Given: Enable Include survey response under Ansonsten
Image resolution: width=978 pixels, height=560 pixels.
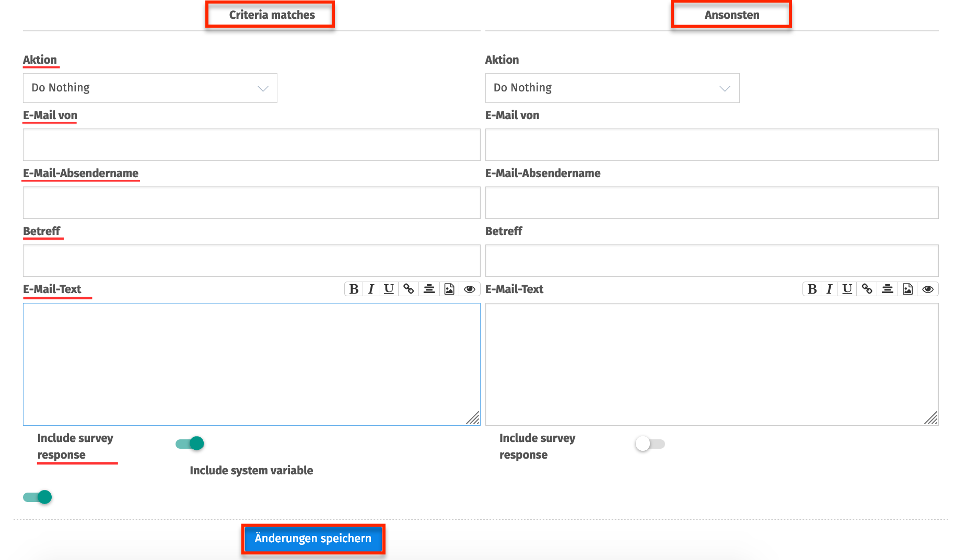Looking at the screenshot, I should [649, 444].
